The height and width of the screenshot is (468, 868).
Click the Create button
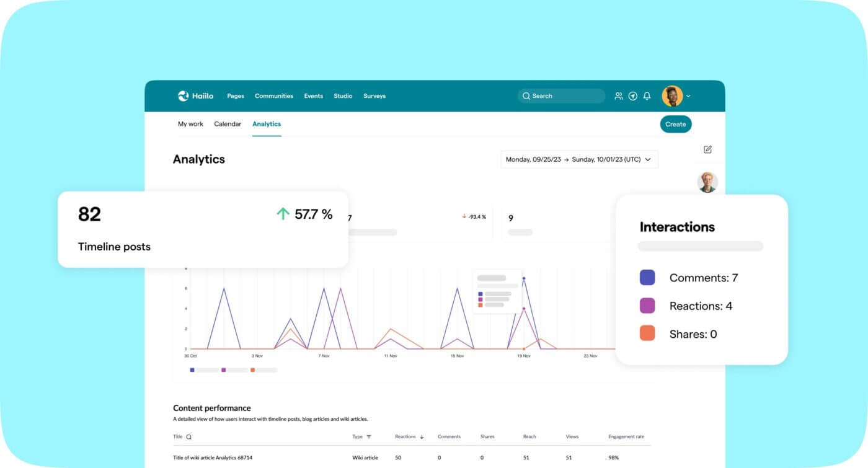(x=675, y=124)
